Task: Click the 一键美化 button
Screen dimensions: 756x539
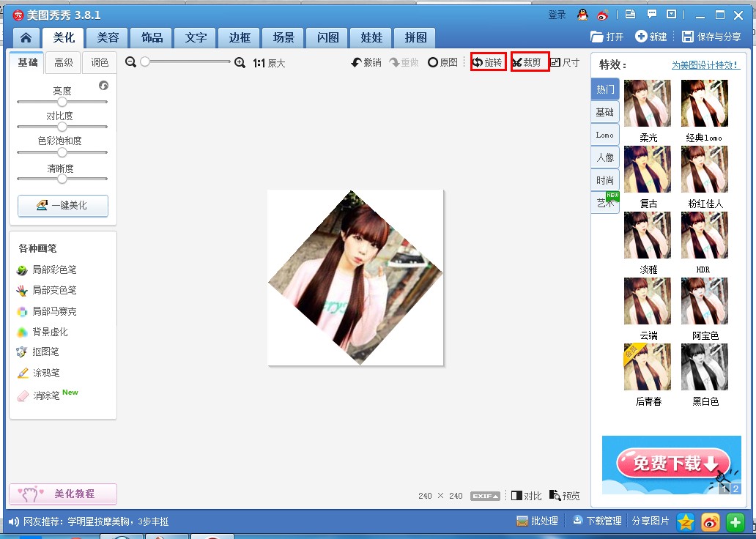Action: (x=62, y=206)
